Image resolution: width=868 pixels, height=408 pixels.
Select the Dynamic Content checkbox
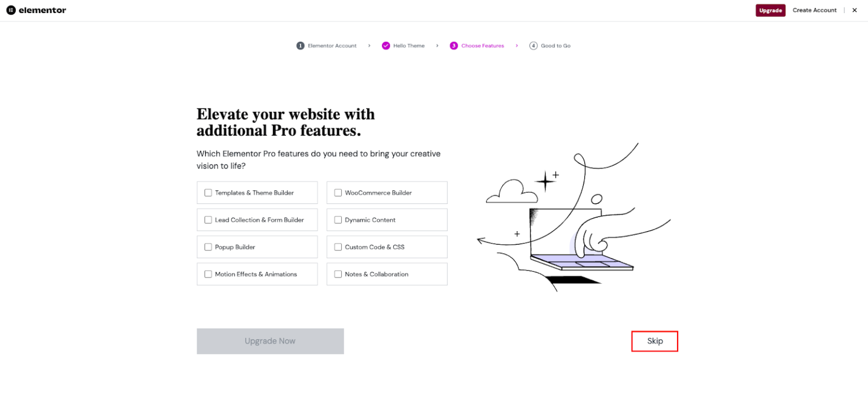[x=338, y=219]
